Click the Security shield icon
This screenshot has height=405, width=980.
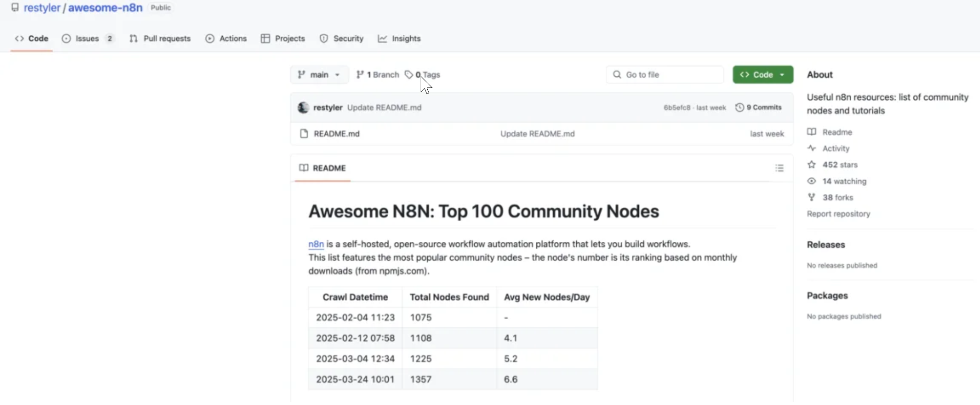pyautogui.click(x=323, y=39)
